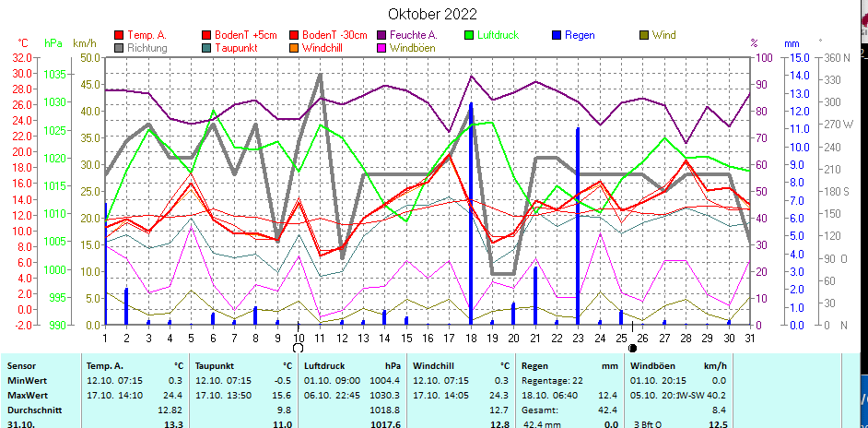Click the % humidity axis unit label
This screenshot has height=428, width=868.
coord(754,42)
